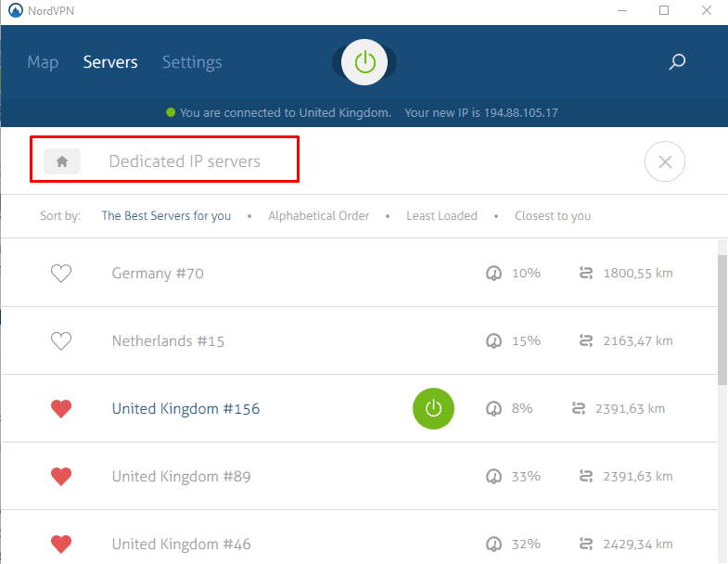Select the United Kingdom #156 entry
The image size is (728, 564).
pos(360,408)
